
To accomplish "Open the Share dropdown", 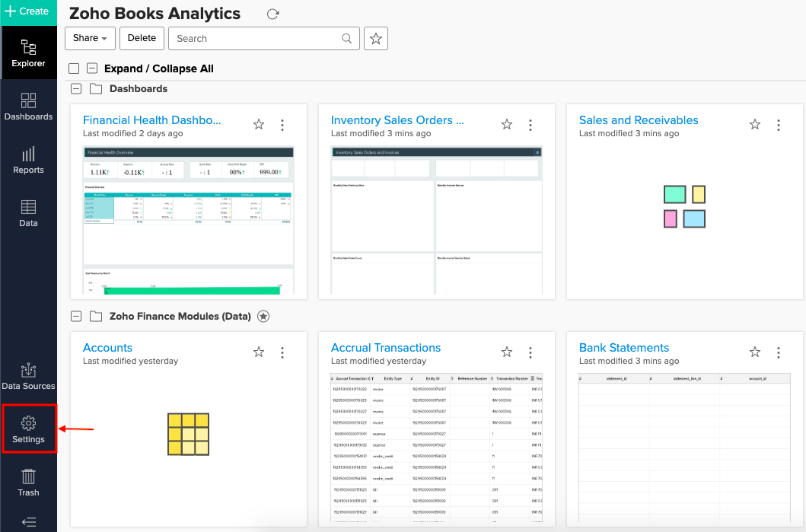I will point(90,38).
